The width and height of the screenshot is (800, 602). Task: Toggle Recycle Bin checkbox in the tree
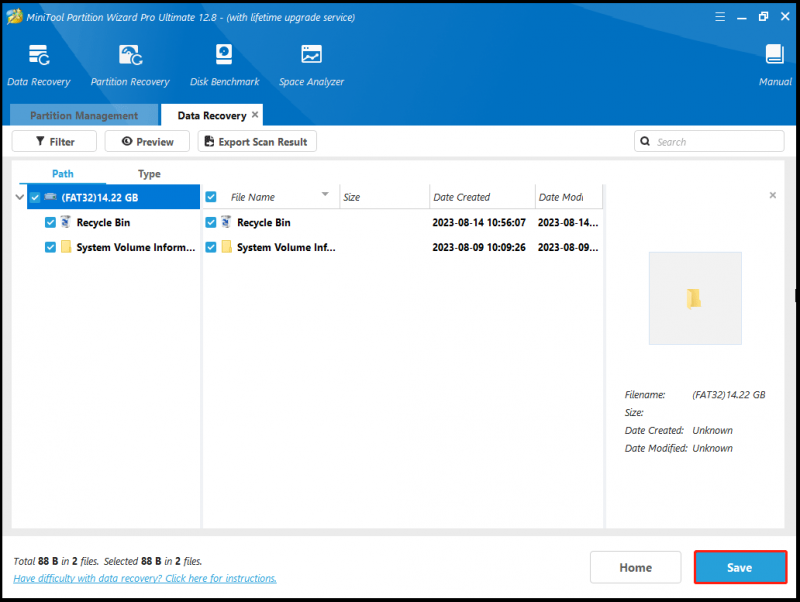[x=50, y=222]
